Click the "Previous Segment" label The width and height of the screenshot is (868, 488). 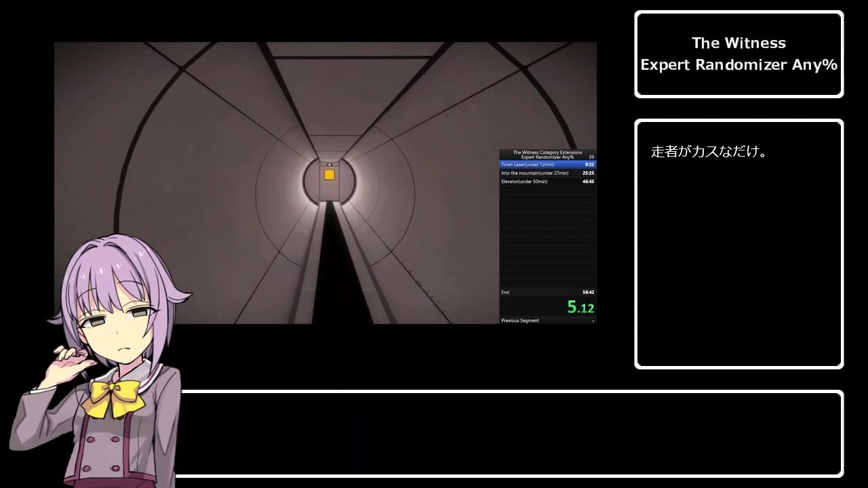520,321
